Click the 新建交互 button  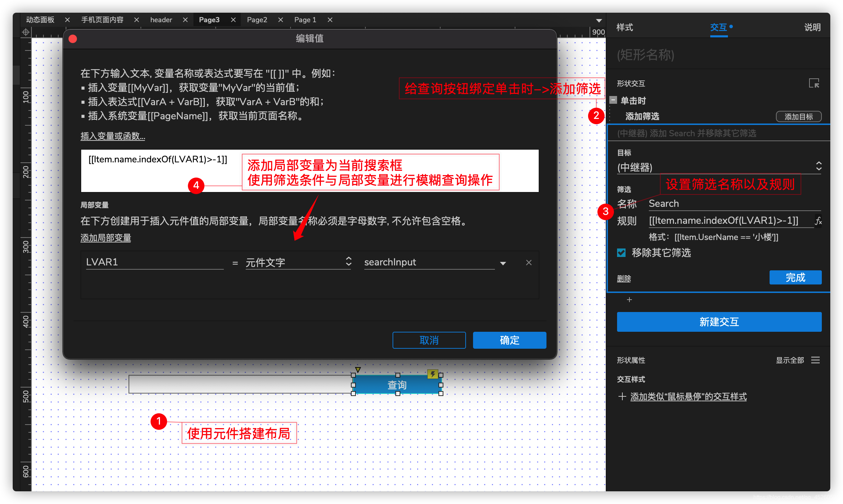[719, 322]
